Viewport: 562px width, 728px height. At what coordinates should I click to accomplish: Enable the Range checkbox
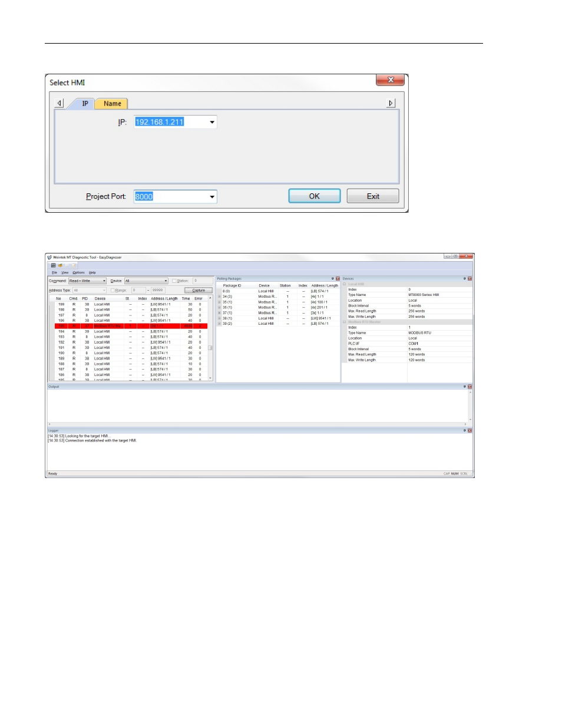pyautogui.click(x=113, y=290)
